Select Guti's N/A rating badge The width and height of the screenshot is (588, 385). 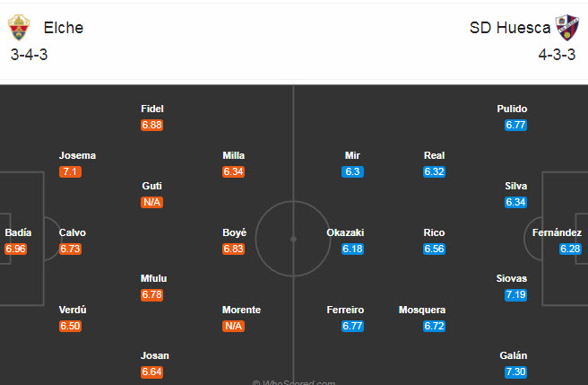151,202
